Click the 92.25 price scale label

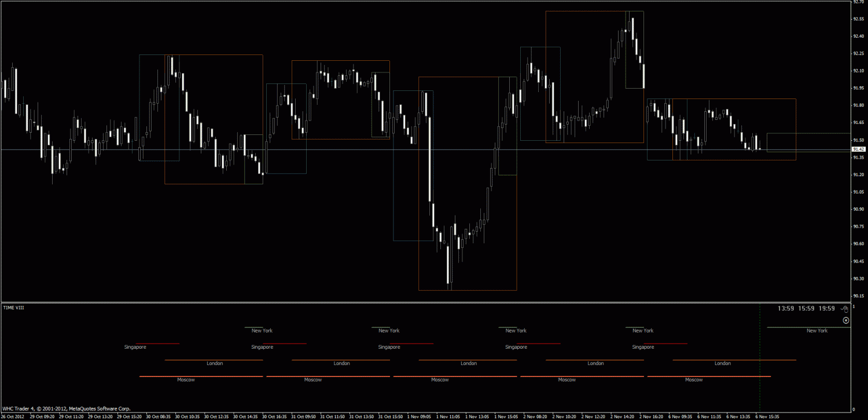pyautogui.click(x=860, y=53)
